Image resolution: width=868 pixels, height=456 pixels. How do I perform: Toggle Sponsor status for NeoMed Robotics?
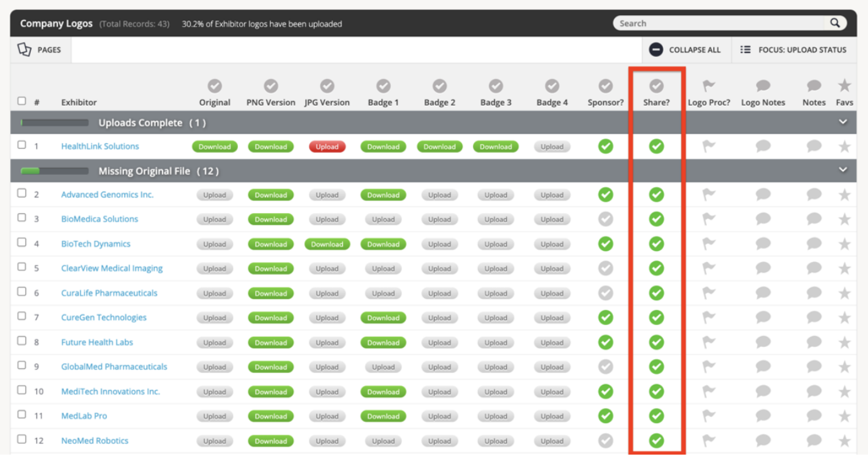pos(605,441)
